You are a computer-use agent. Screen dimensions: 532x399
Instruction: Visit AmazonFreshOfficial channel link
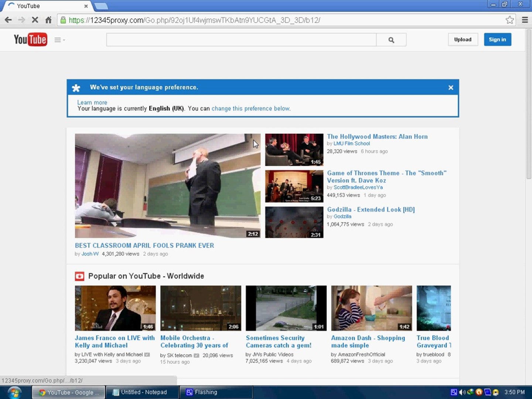(361, 355)
